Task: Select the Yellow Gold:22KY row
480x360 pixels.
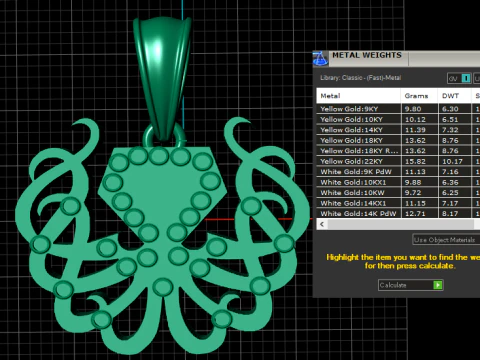Action: click(x=398, y=161)
